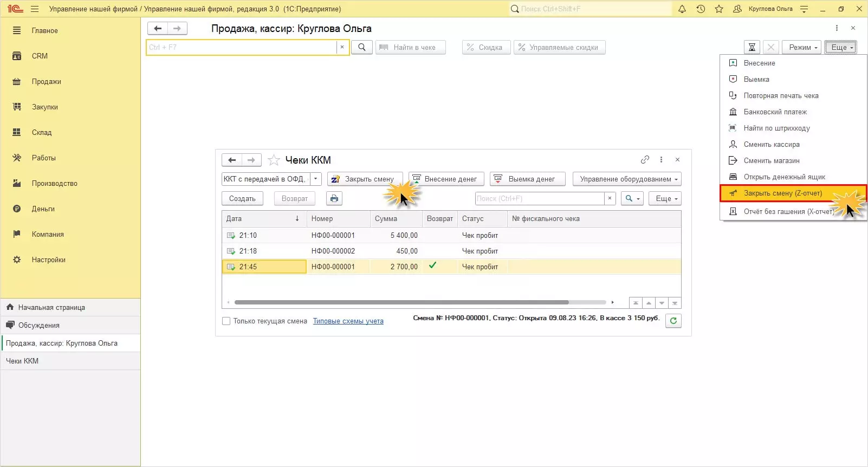Click the magnifier search button beside barcode field

click(x=362, y=47)
